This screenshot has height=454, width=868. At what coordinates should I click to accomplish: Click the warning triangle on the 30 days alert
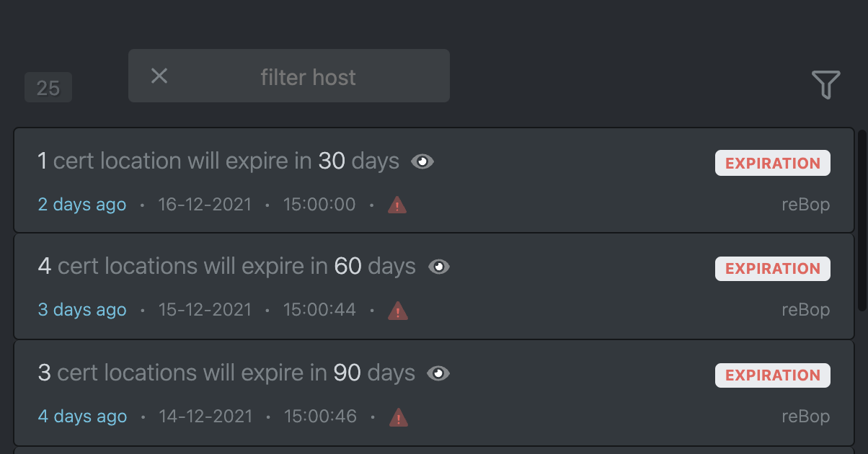point(397,205)
